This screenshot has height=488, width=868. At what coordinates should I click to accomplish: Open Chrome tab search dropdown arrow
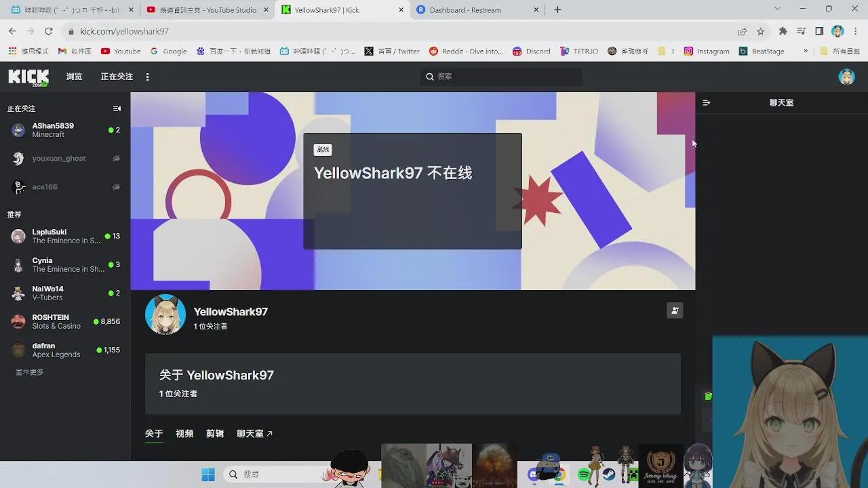coord(777,9)
